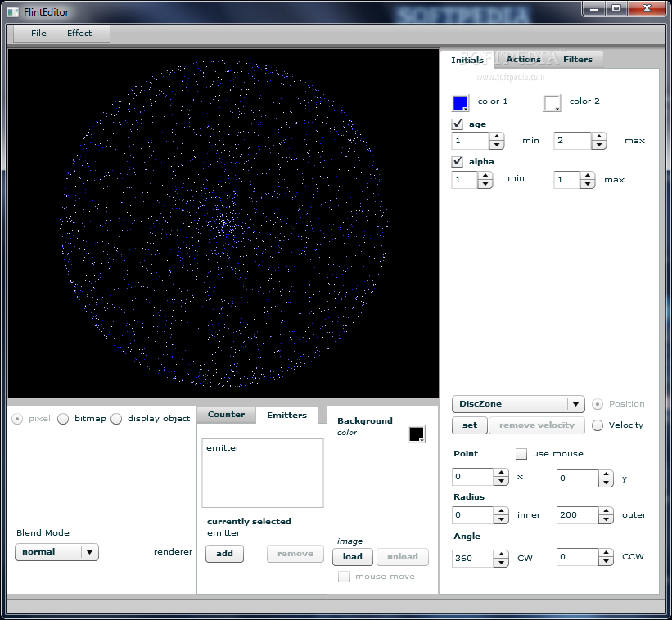The image size is (672, 620).
Task: Click the CW Angle input field
Action: tap(473, 559)
